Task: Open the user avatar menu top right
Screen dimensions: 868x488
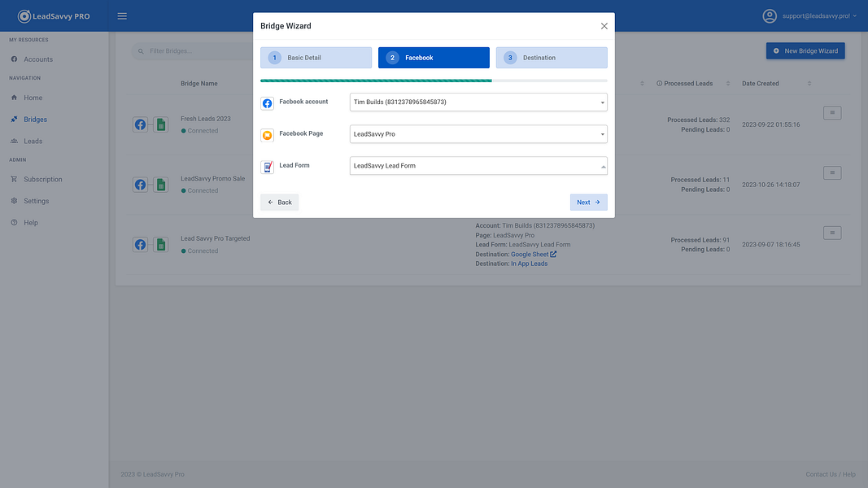Action: tap(768, 15)
